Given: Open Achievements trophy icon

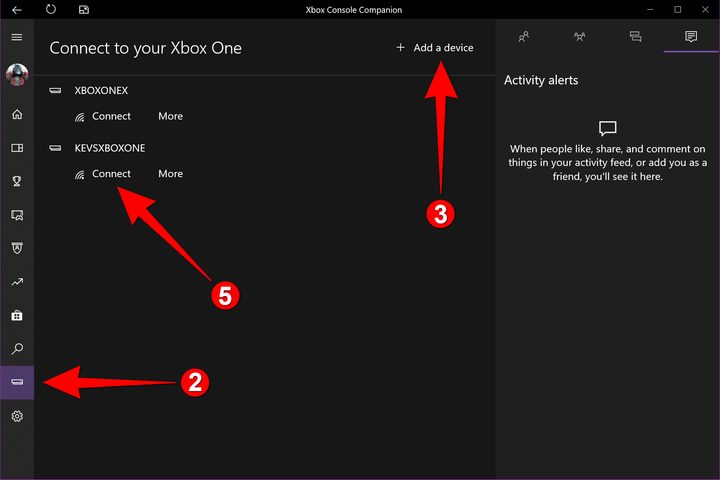Looking at the screenshot, I should pos(17,181).
